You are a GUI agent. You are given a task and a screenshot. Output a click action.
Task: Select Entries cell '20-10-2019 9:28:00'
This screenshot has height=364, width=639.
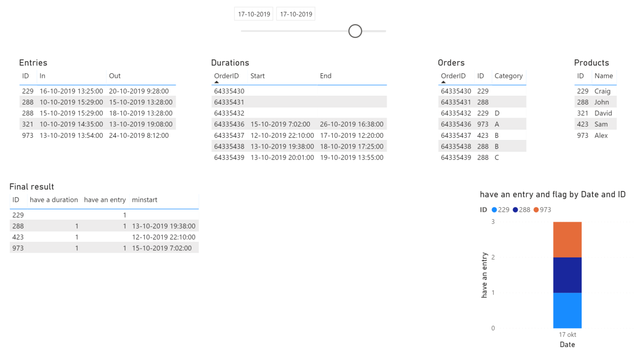tap(138, 91)
